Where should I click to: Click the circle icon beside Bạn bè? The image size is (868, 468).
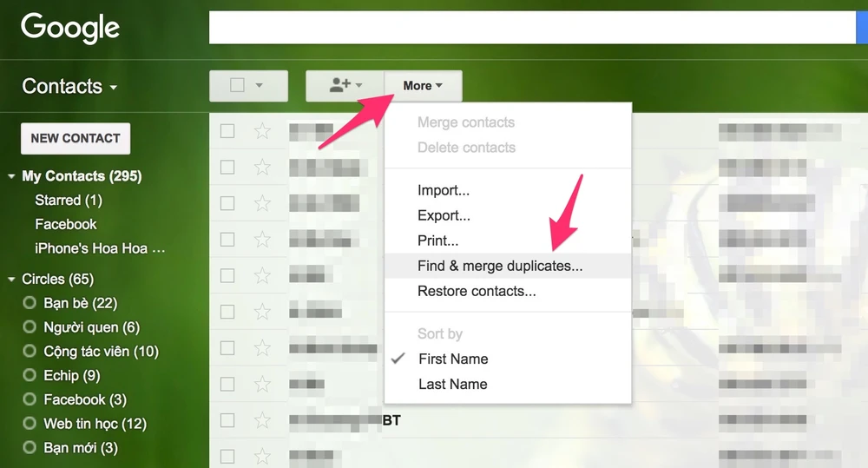(30, 303)
